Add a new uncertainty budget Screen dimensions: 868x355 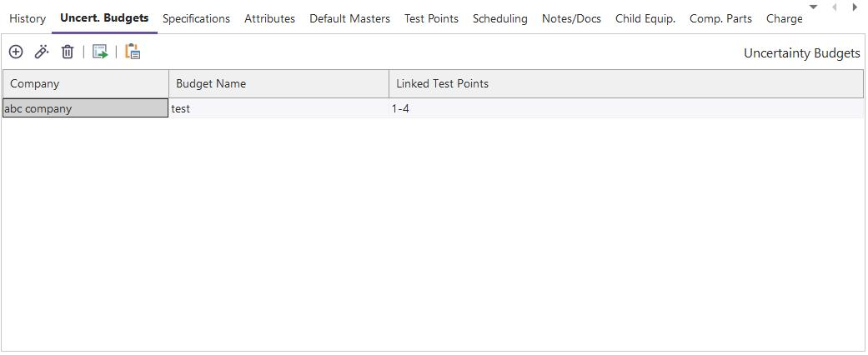pos(16,52)
